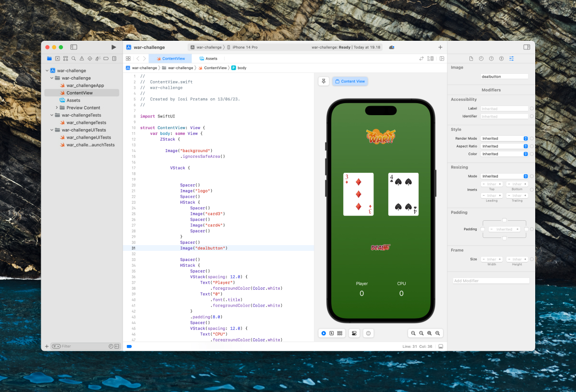
Task: Show the History inspector (clock icon)
Action: pos(481,59)
